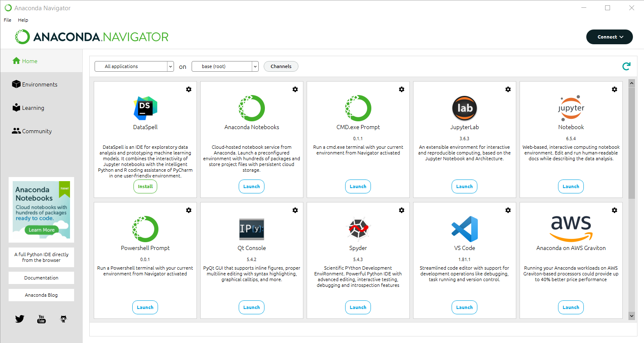Open the Help menu
Image resolution: width=644 pixels, height=343 pixels.
point(23,20)
